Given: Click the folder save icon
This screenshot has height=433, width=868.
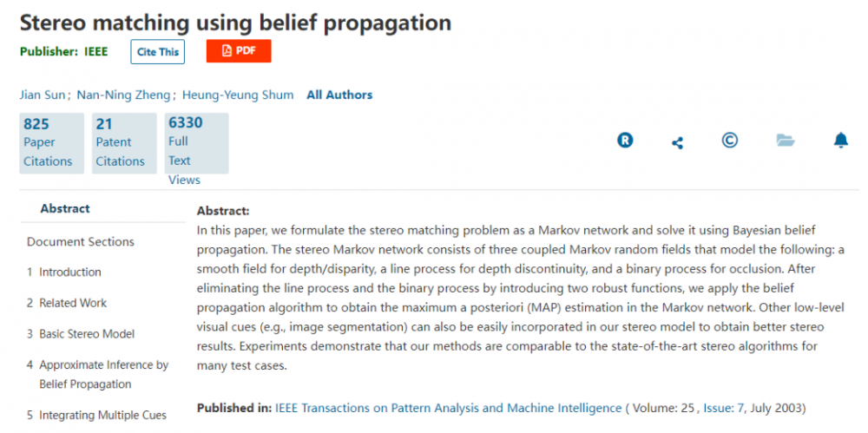Looking at the screenshot, I should pos(786,141).
